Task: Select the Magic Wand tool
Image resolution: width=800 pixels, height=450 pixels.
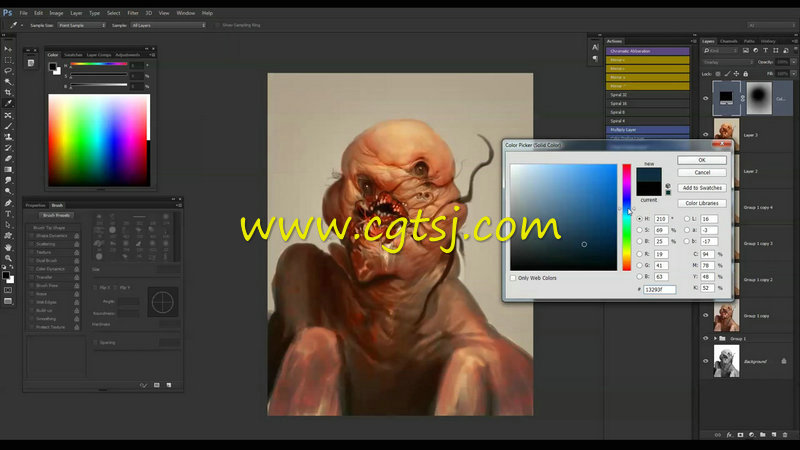Action: point(8,82)
